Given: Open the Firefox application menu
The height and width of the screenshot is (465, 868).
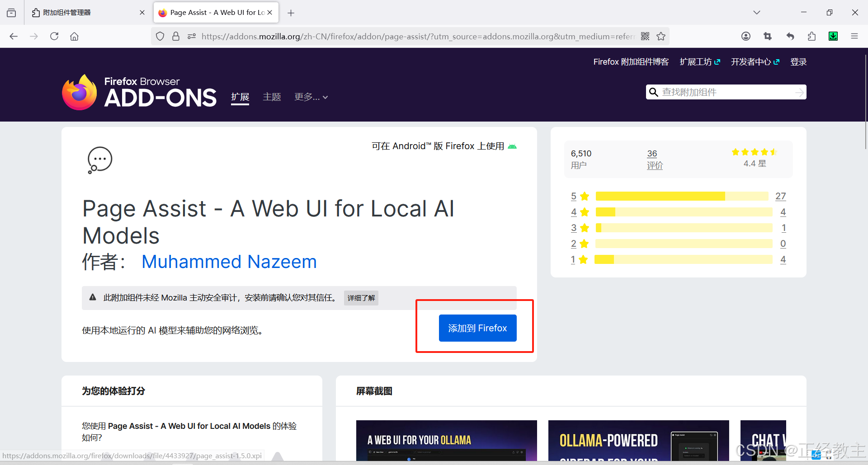Looking at the screenshot, I should click(x=854, y=36).
